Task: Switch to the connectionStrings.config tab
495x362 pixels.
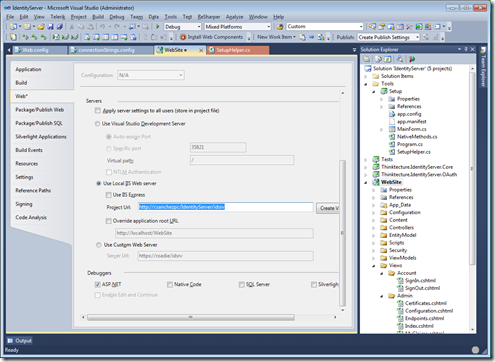Action: pos(112,50)
